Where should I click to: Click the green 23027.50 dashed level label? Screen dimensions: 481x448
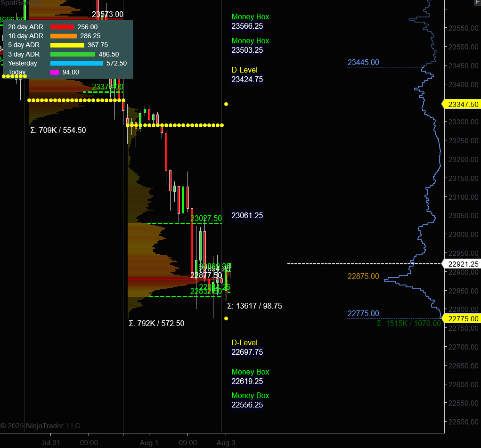click(206, 219)
